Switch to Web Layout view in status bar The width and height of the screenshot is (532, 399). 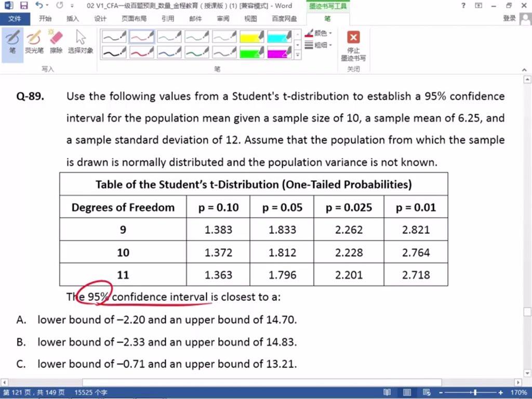(427, 392)
